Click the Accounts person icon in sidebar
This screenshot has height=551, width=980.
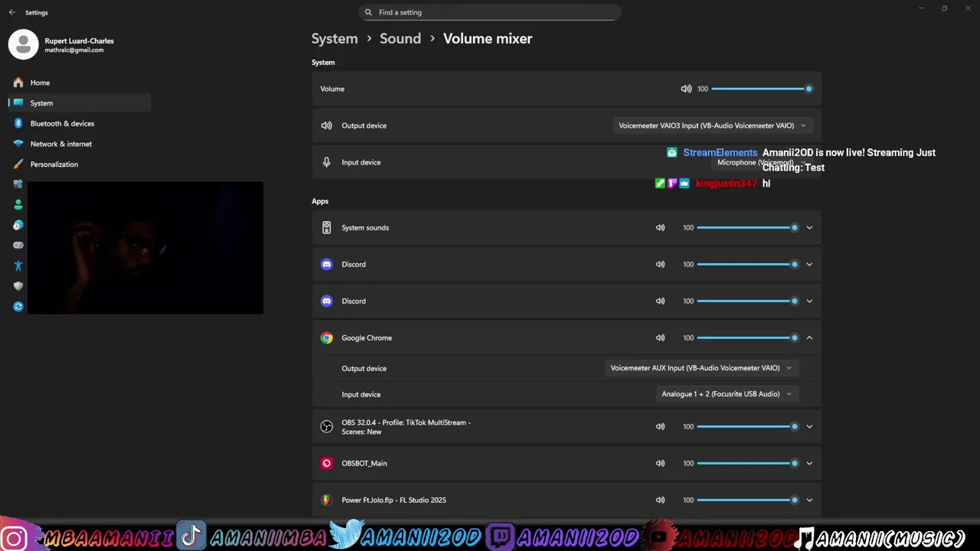point(18,205)
